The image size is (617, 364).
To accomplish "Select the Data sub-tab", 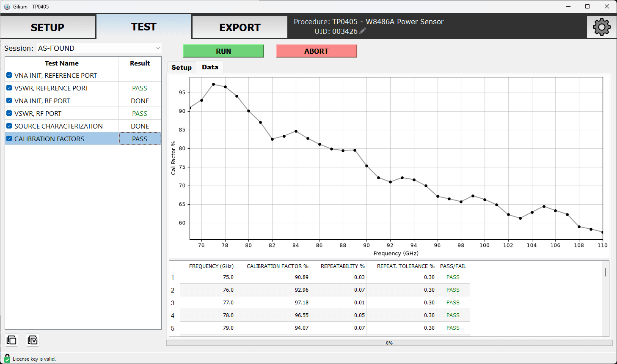I will [x=210, y=67].
